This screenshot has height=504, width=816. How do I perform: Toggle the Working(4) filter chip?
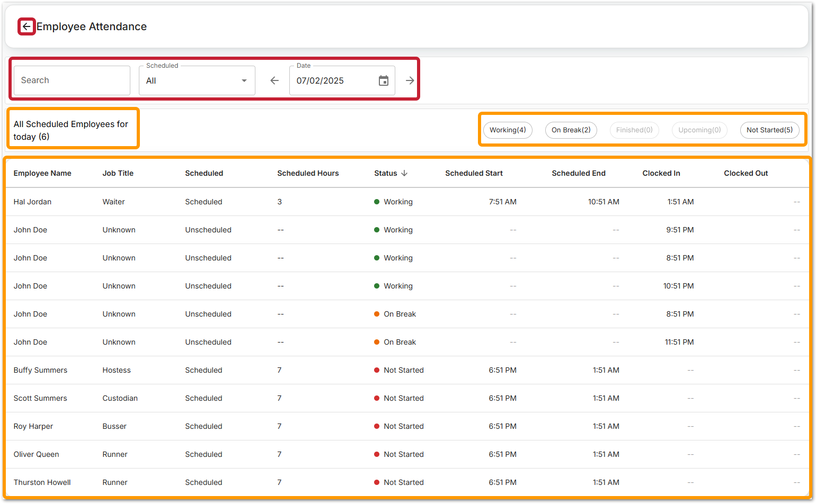[x=507, y=130]
